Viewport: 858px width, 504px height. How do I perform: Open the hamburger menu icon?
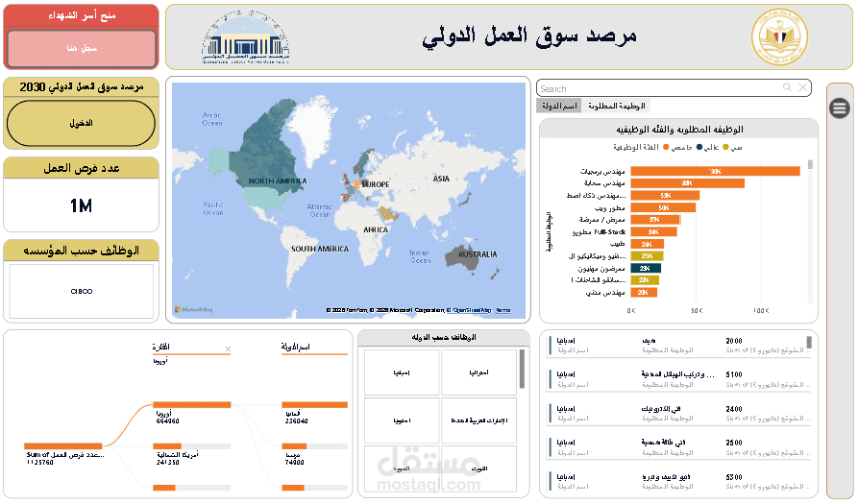tap(840, 108)
